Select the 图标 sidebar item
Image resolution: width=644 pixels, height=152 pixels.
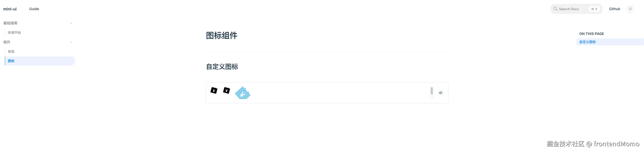click(11, 61)
